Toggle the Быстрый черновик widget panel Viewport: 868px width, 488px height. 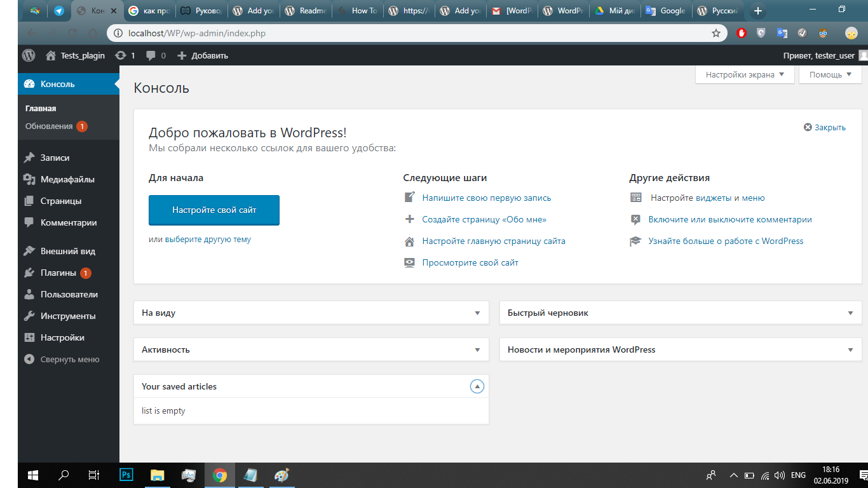(x=850, y=313)
